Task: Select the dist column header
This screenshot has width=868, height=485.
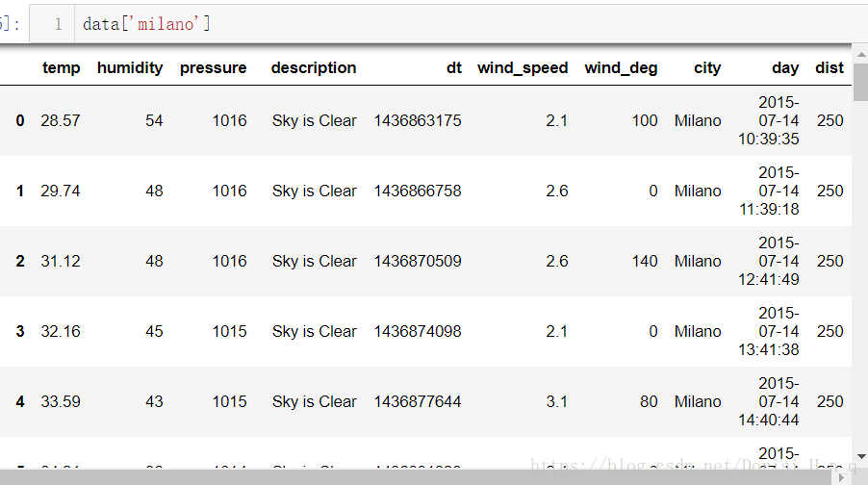Action: 830,67
